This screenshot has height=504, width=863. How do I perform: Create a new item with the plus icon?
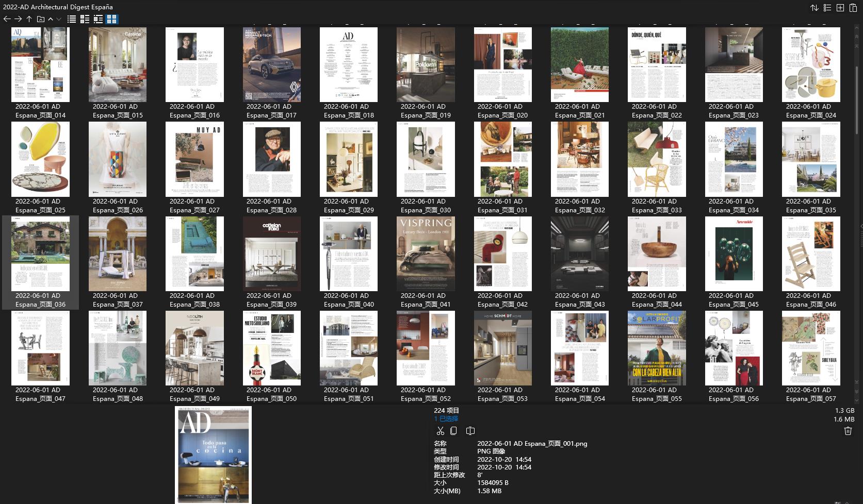pyautogui.click(x=840, y=8)
